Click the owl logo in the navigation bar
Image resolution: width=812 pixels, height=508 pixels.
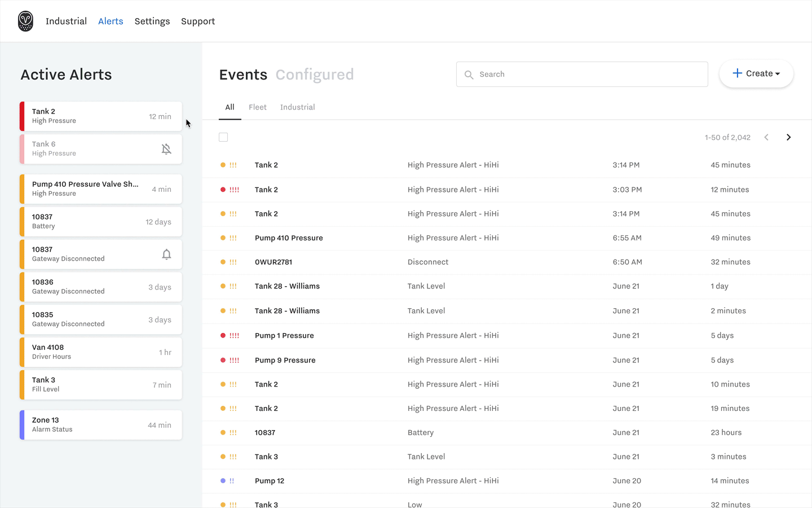[25, 21]
